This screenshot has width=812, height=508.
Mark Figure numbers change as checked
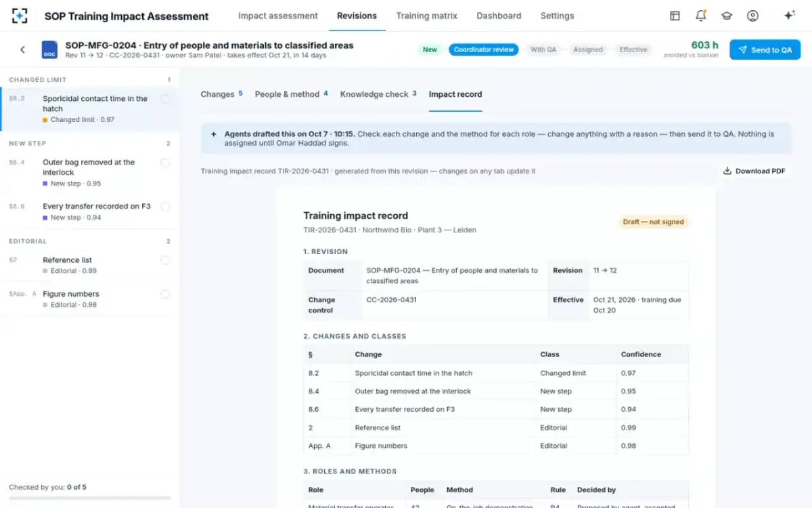point(165,294)
